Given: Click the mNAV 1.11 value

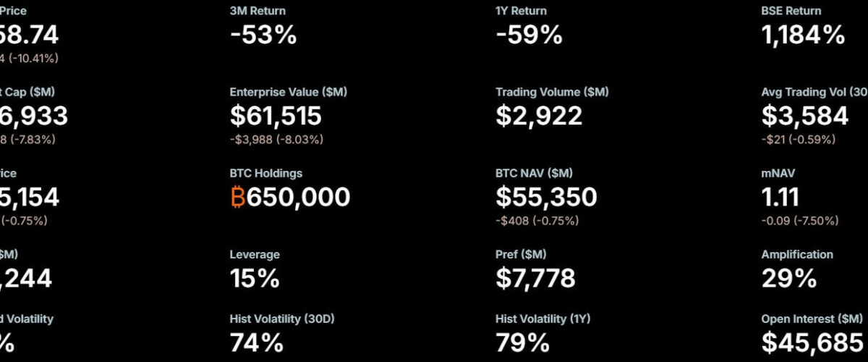Looking at the screenshot, I should 780,197.
